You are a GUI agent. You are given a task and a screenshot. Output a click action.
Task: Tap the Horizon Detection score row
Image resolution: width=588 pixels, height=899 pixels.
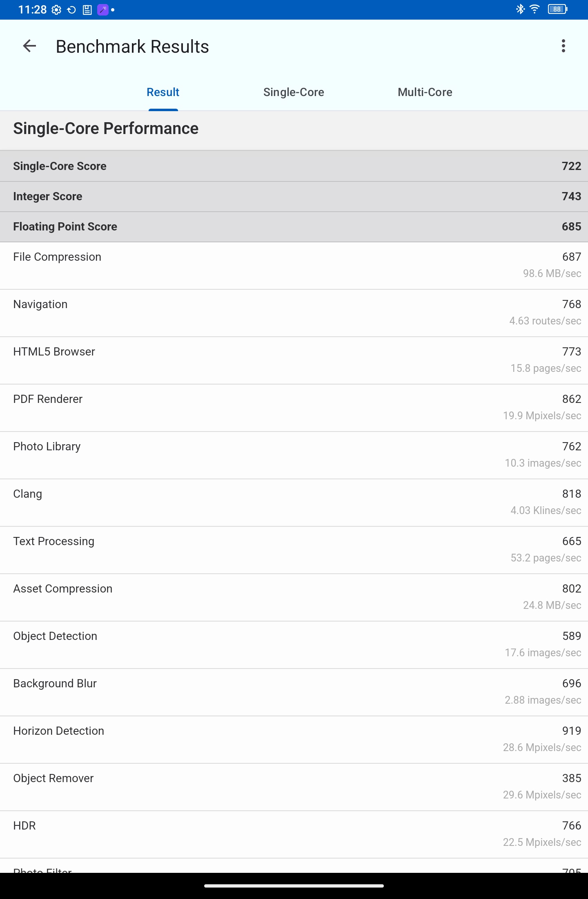point(294,740)
